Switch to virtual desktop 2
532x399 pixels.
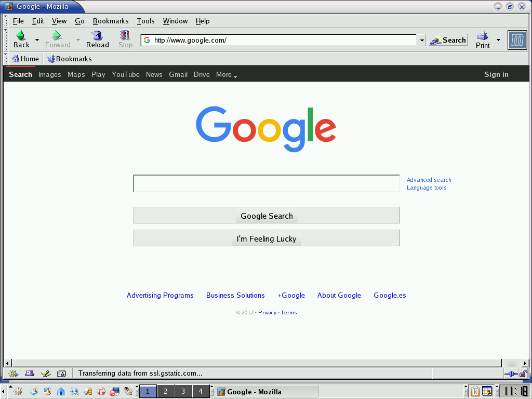click(166, 391)
